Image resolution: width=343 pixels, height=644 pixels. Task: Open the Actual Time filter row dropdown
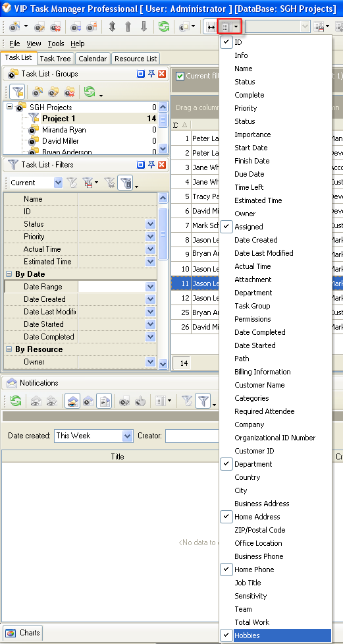150,249
